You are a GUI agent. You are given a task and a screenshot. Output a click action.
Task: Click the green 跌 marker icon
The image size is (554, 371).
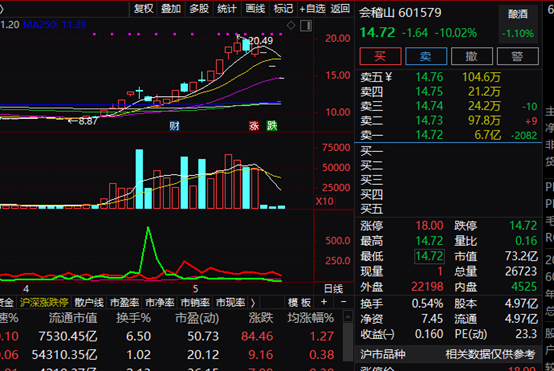(x=272, y=125)
